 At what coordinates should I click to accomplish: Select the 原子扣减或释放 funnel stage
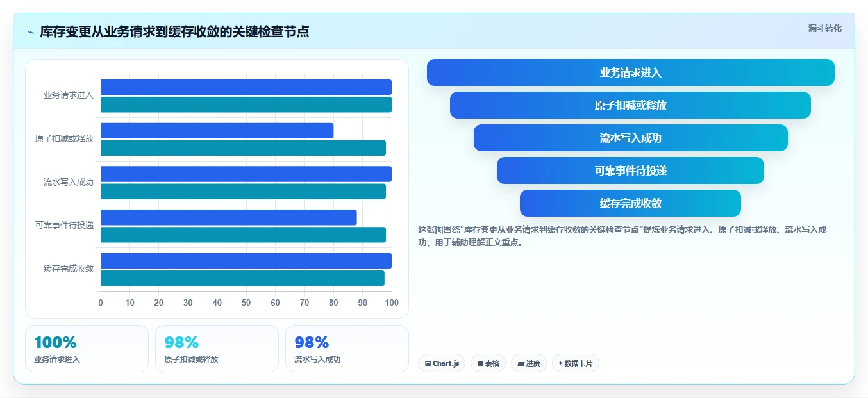click(x=631, y=105)
